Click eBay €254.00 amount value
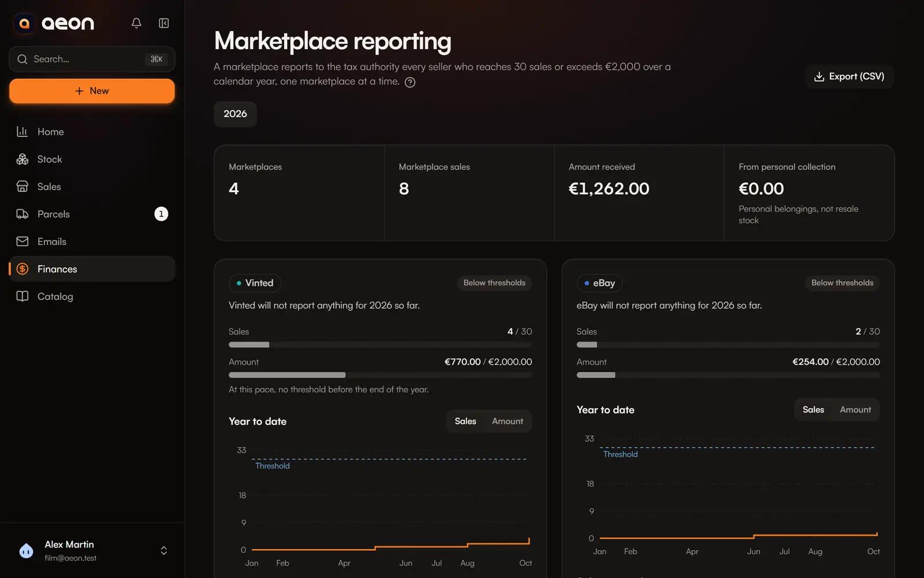 pyautogui.click(x=810, y=362)
